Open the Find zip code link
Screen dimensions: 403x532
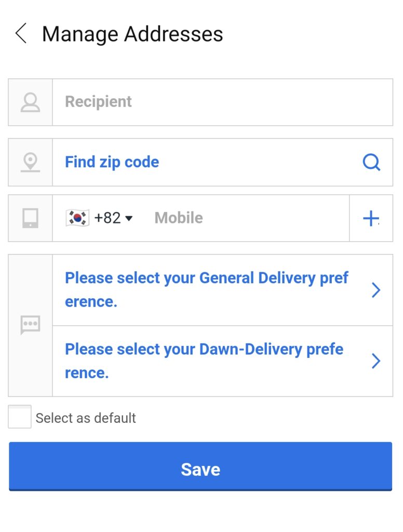click(112, 162)
